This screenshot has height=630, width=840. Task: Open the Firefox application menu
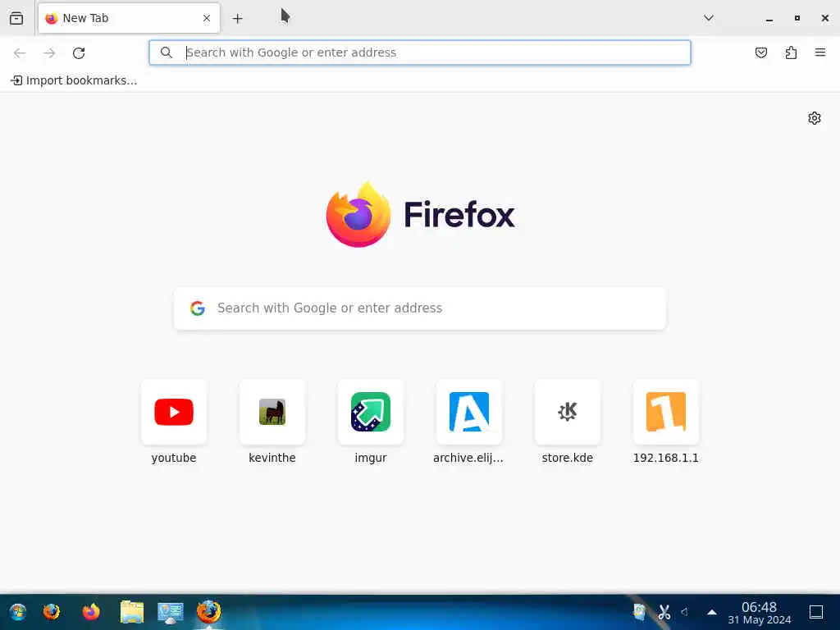(x=820, y=52)
